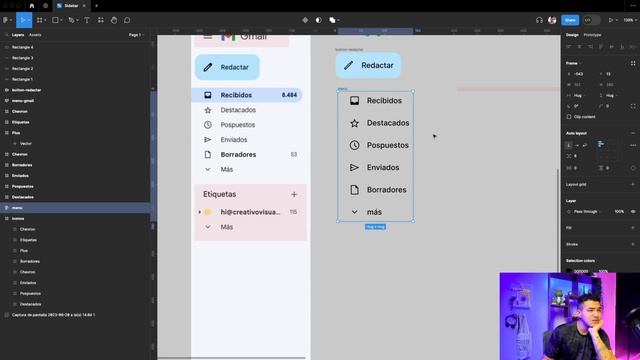The image size is (640, 360).
Task: Select the Text tool
Action: pyautogui.click(x=87, y=20)
